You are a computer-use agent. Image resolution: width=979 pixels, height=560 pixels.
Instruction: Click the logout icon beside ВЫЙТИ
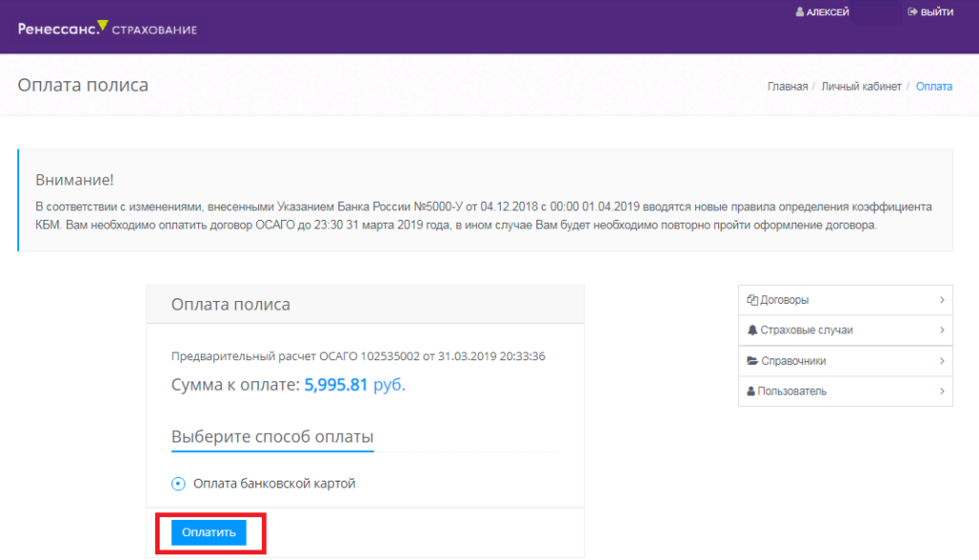coord(912,12)
